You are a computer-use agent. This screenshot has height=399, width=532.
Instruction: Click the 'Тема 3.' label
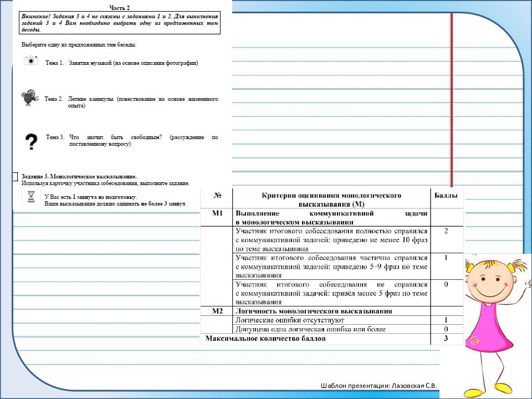[x=55, y=137]
